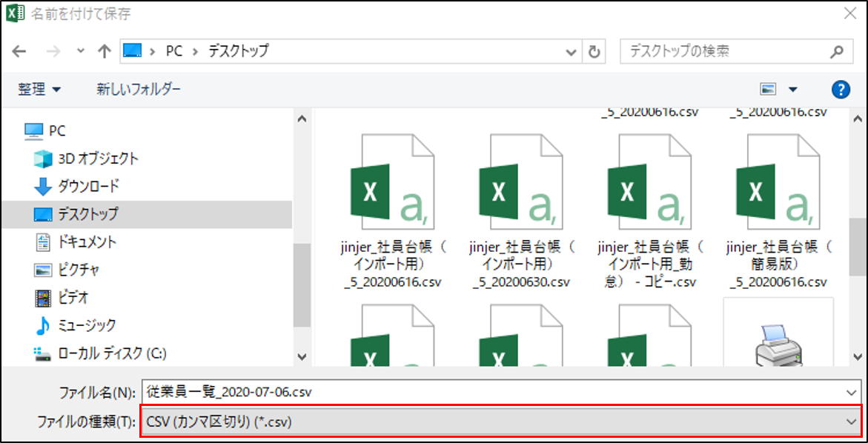Image resolution: width=868 pixels, height=443 pixels.
Task: Click the up one level arrow
Action: pyautogui.click(x=105, y=51)
